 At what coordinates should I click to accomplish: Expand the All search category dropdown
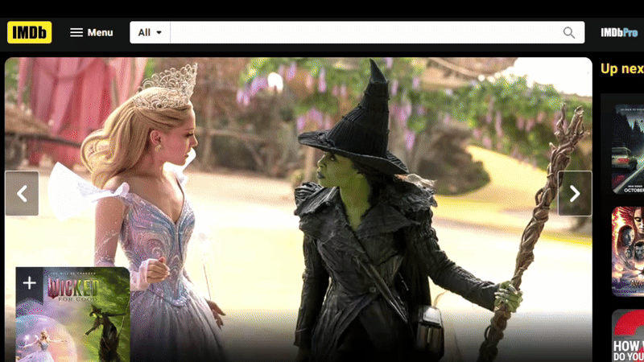click(150, 32)
